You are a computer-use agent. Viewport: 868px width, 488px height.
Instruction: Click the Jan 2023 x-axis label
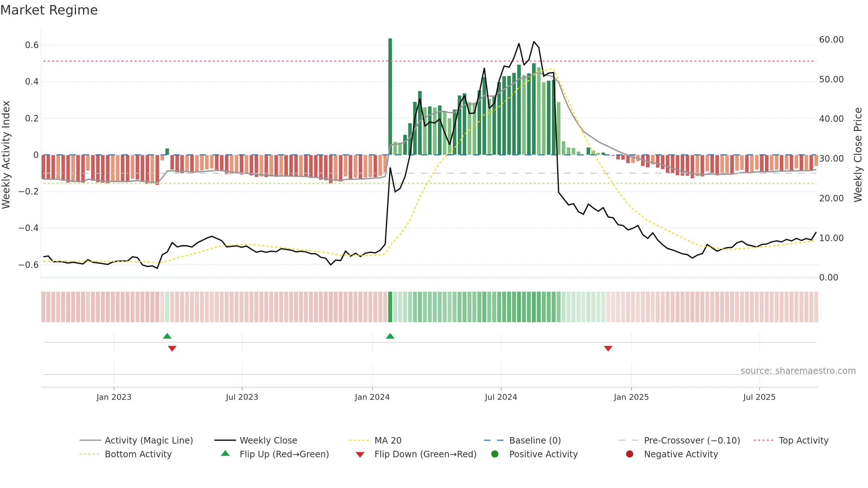tap(114, 397)
